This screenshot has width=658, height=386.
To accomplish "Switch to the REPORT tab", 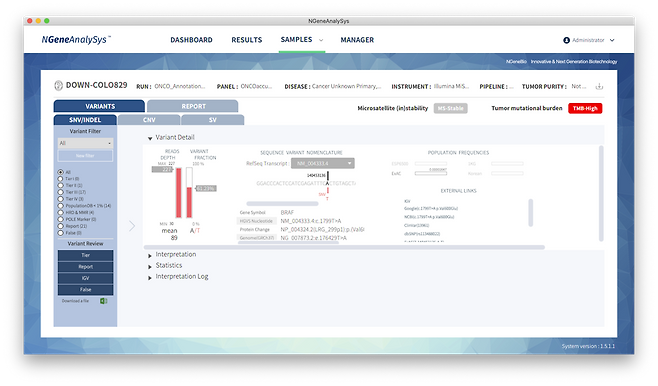I will pos(193,106).
